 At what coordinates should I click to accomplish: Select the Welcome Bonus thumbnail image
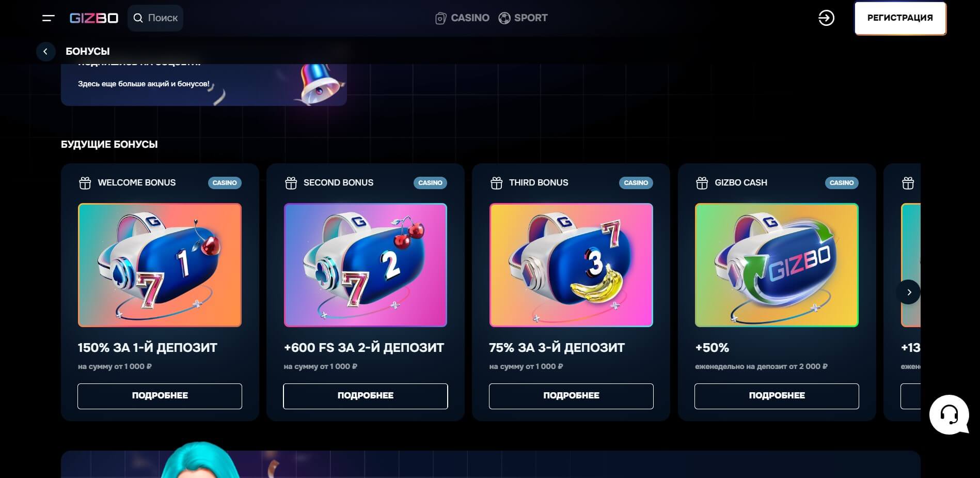pyautogui.click(x=160, y=265)
